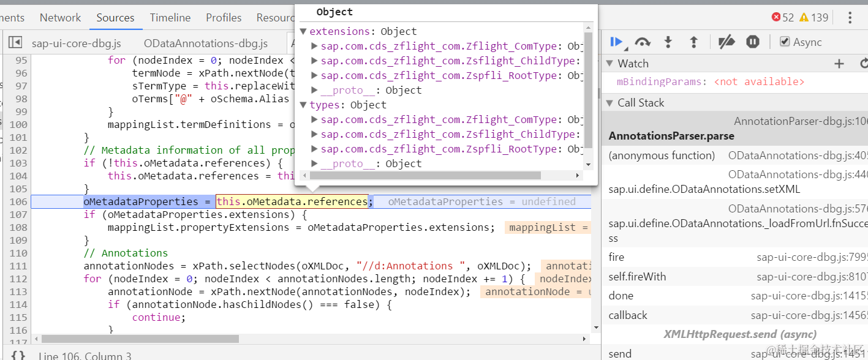The image size is (868, 360).
Task: Click code editor horizontal scrollbar
Action: (140, 339)
